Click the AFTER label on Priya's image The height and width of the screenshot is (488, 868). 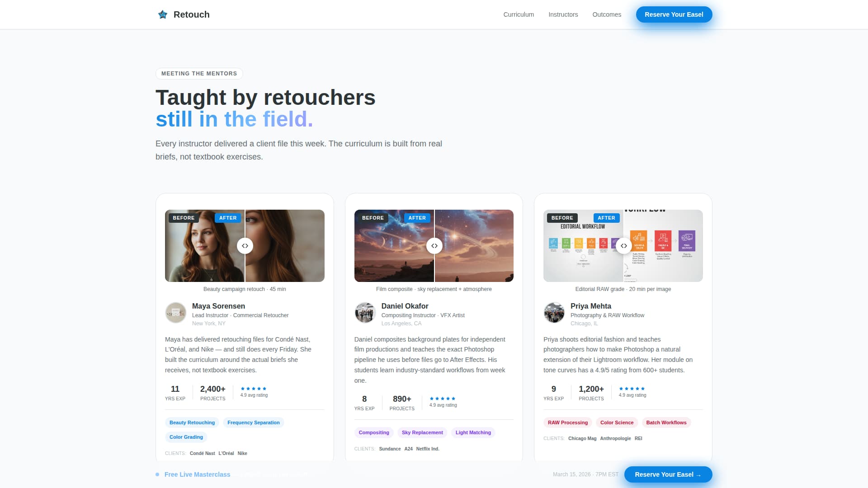tap(606, 218)
